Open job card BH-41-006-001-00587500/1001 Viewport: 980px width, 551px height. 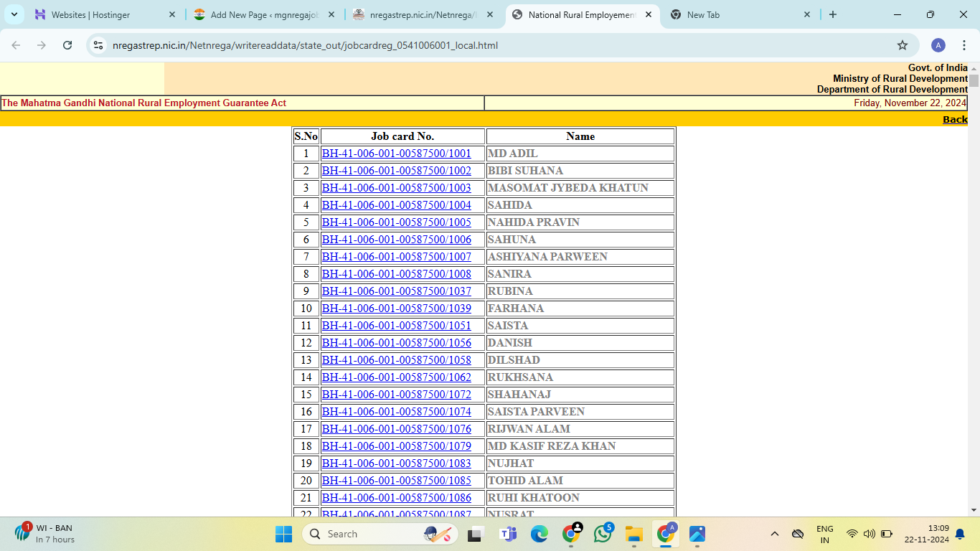[x=396, y=153]
